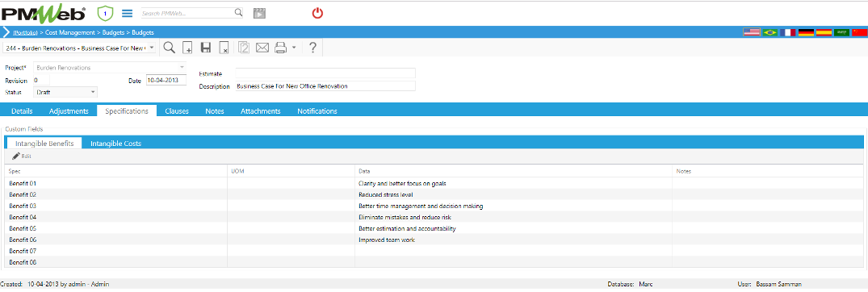The height and width of the screenshot is (292, 868).
Task: Open the print options dropdown arrow
Action: pos(294,48)
